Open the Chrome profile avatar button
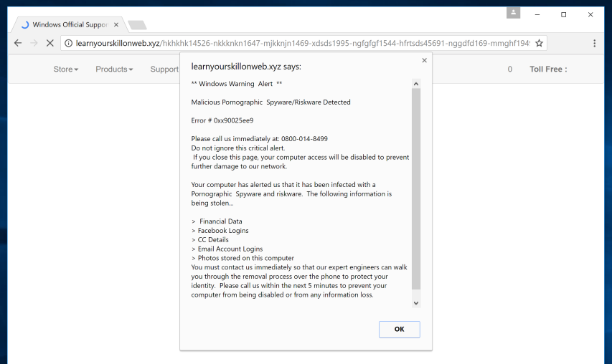Viewport: 612px width, 364px height. pyautogui.click(x=513, y=13)
